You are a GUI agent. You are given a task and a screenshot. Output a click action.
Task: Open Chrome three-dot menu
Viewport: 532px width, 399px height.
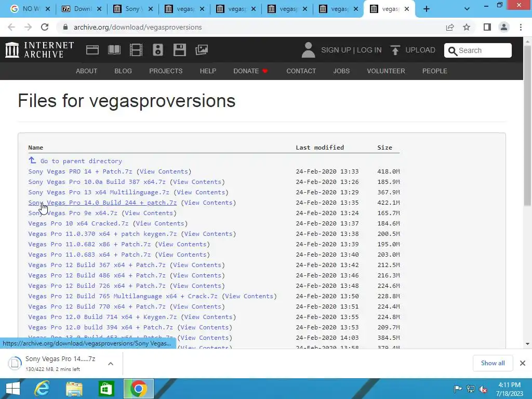tap(521, 27)
